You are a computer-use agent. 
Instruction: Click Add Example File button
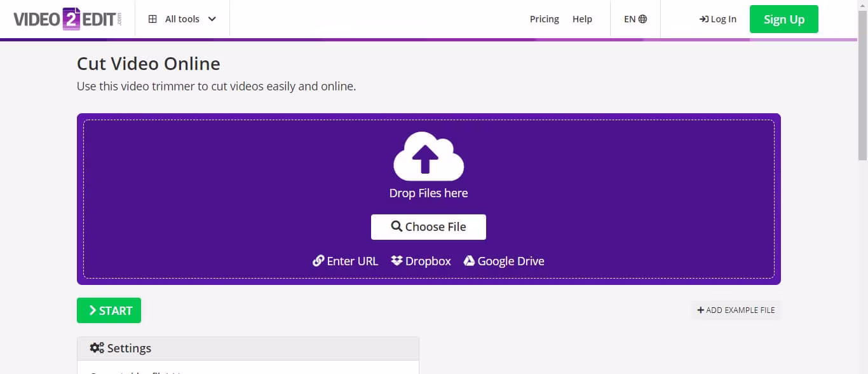click(x=736, y=310)
